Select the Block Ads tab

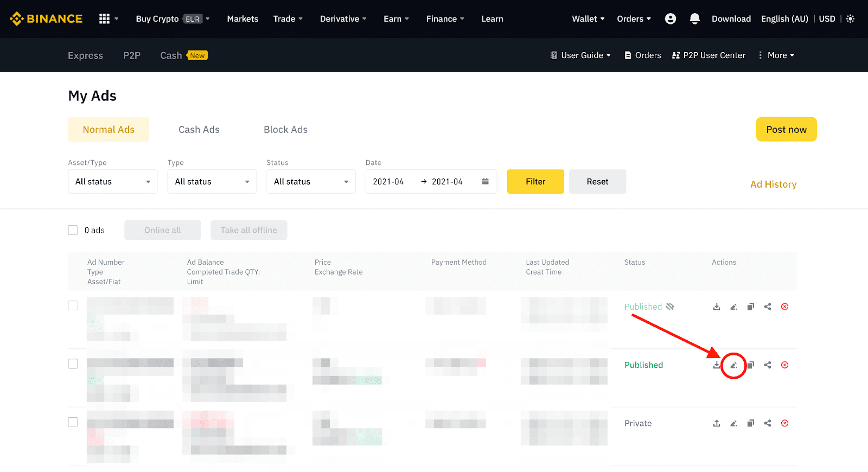[286, 129]
